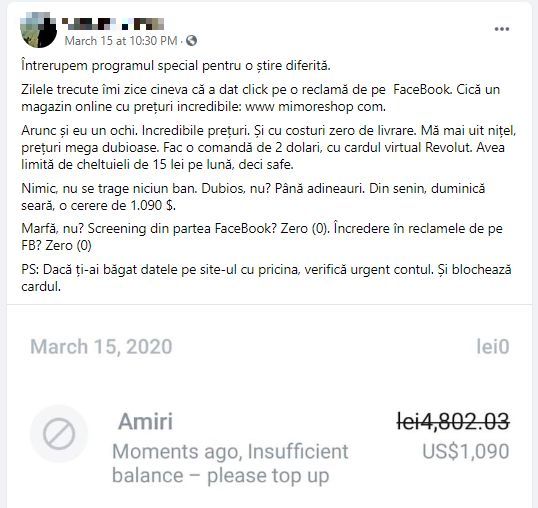The height and width of the screenshot is (508, 538).
Task: Click the Insufficient balance please top up message
Action: [230, 463]
